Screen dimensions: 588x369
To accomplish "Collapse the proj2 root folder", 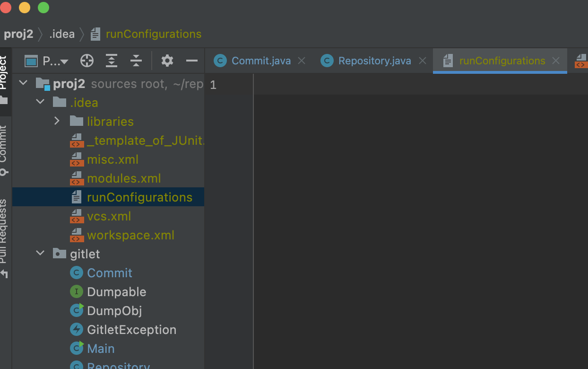I will pos(23,84).
